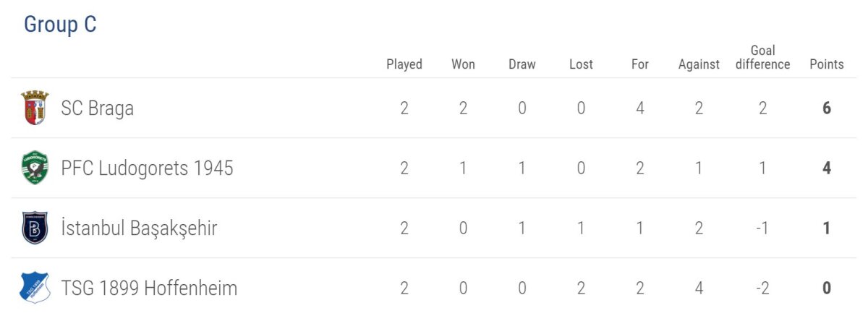868x321 pixels.
Task: Click the Played column header
Action: pos(404,64)
